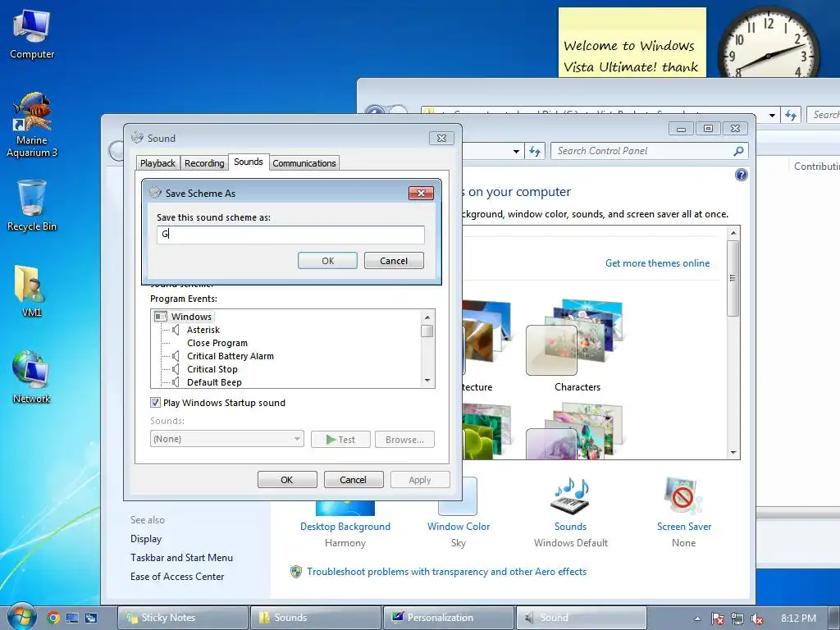The height and width of the screenshot is (630, 840).
Task: Click the refresh icon in the Explorer window
Action: coord(791,115)
